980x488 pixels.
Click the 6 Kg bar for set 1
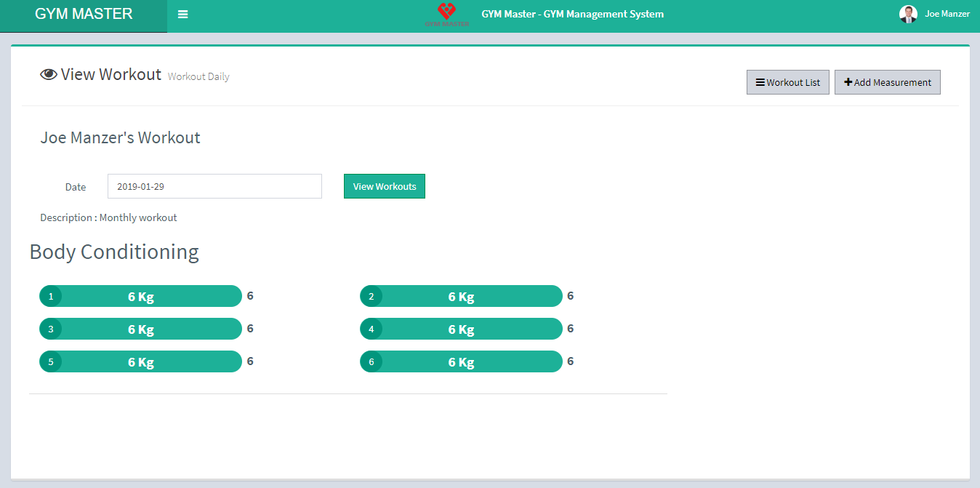[x=141, y=297]
